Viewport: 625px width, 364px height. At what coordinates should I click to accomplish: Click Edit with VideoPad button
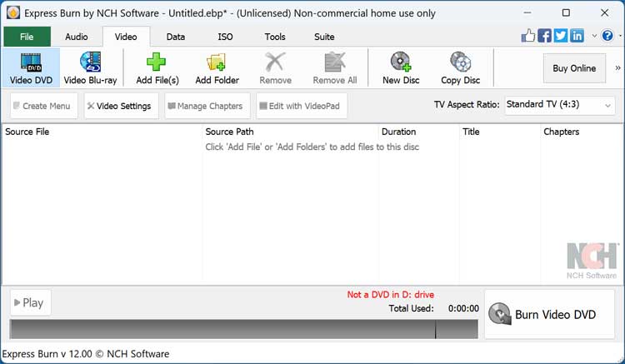(302, 106)
